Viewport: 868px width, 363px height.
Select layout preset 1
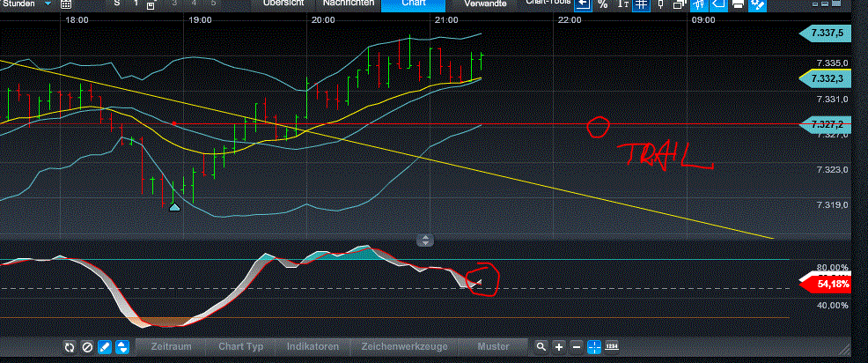(x=136, y=4)
